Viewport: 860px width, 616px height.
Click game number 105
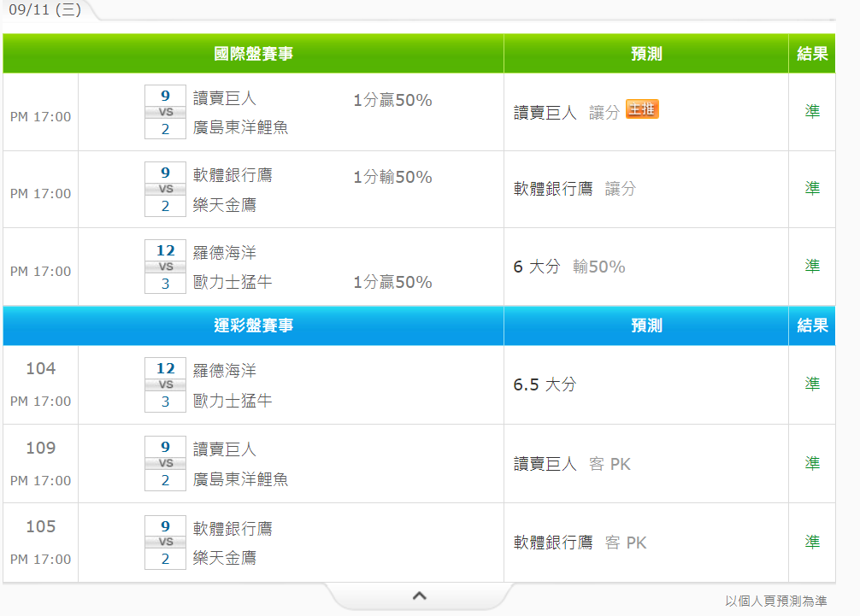40,526
